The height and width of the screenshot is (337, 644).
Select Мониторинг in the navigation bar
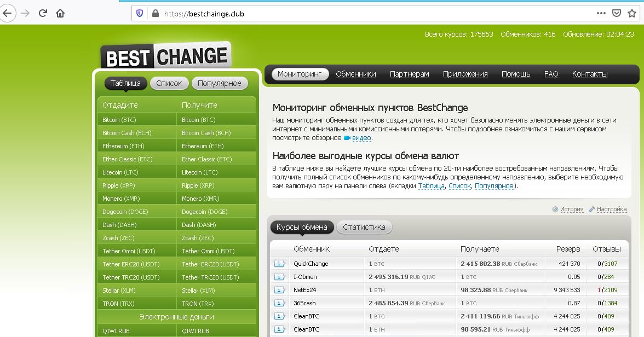[300, 74]
